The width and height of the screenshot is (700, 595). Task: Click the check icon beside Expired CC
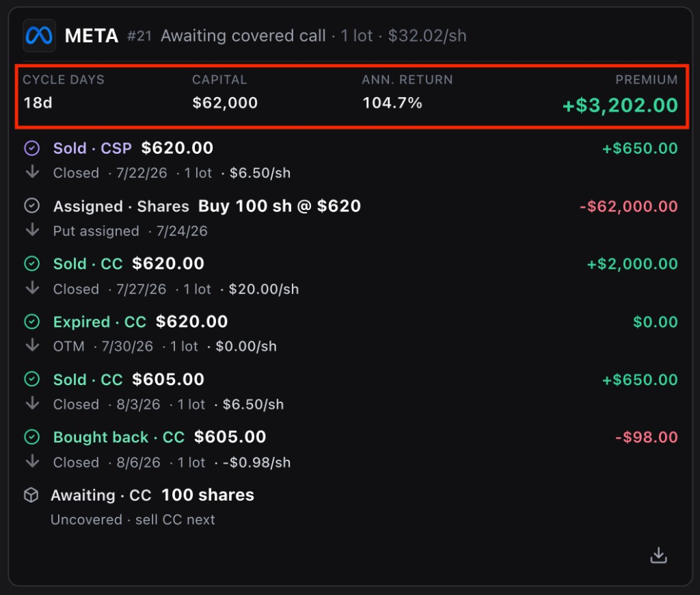[31, 321]
